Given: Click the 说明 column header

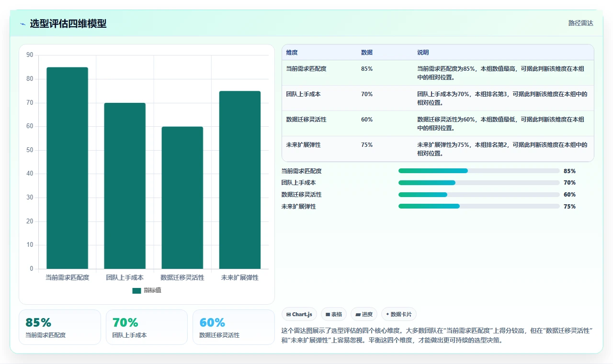Looking at the screenshot, I should tap(423, 53).
